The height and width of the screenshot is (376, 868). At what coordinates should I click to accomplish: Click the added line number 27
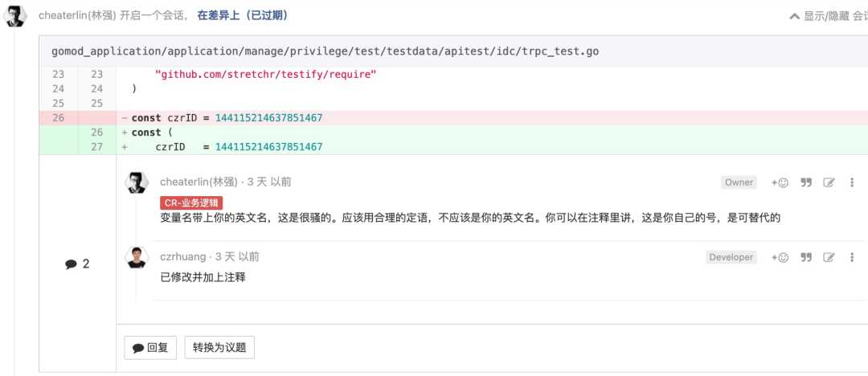[97, 147]
